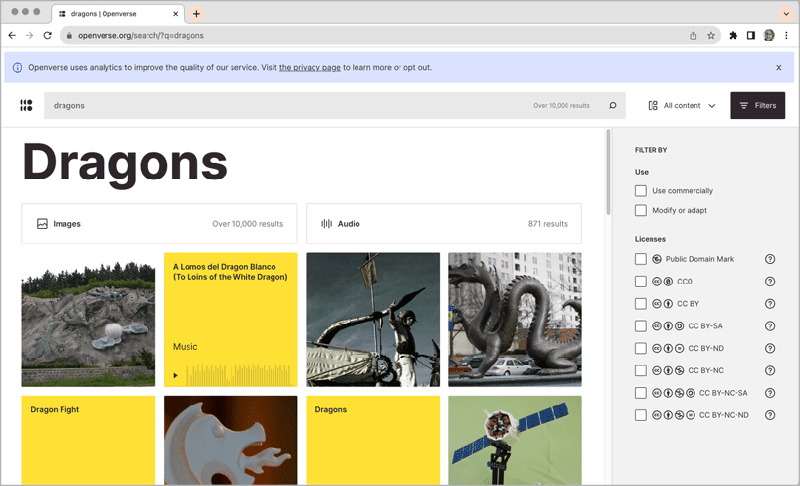Check the CC BY license filter
The image size is (800, 486).
point(641,304)
